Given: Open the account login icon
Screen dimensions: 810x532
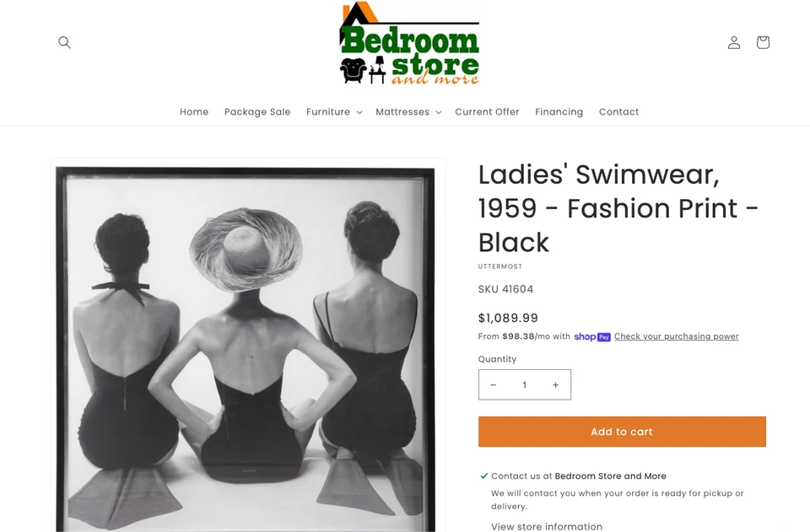Looking at the screenshot, I should click(x=734, y=42).
